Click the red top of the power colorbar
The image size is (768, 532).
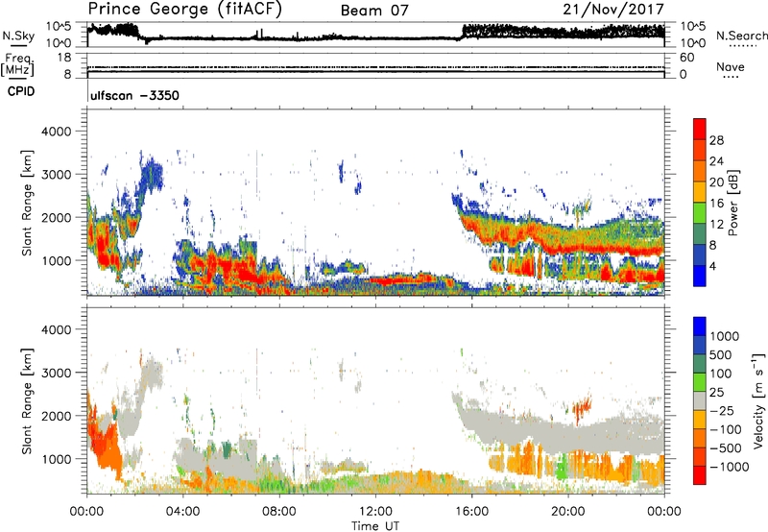point(700,129)
